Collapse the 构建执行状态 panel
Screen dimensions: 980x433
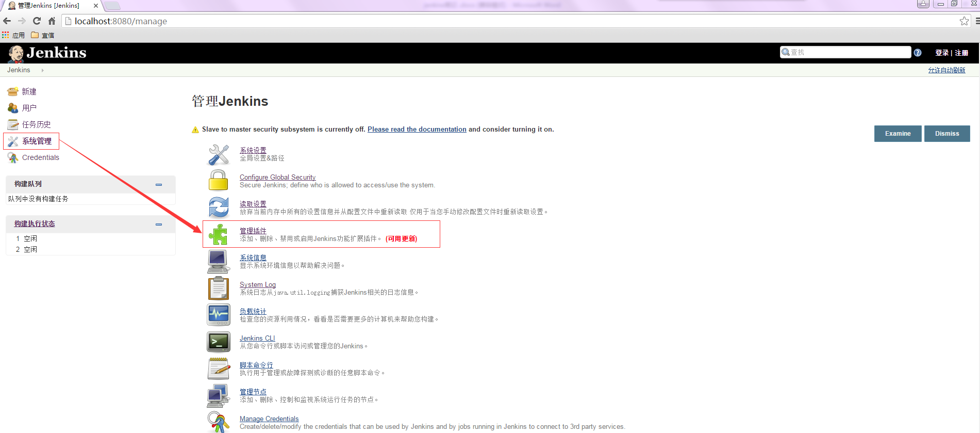[x=159, y=224]
